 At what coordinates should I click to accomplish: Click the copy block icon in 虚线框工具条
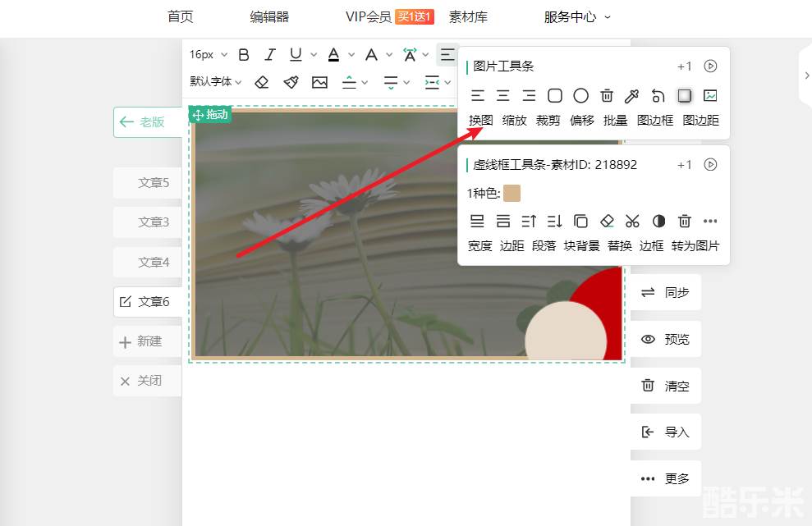[580, 221]
